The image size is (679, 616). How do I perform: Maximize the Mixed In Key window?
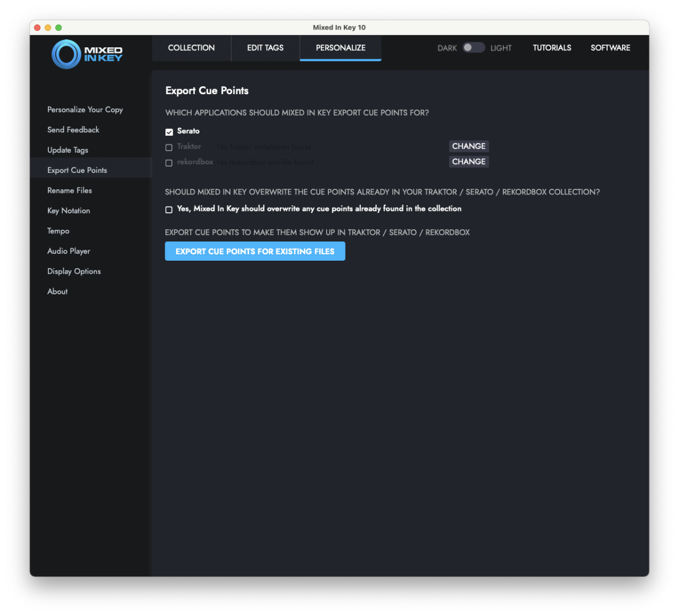tap(59, 28)
